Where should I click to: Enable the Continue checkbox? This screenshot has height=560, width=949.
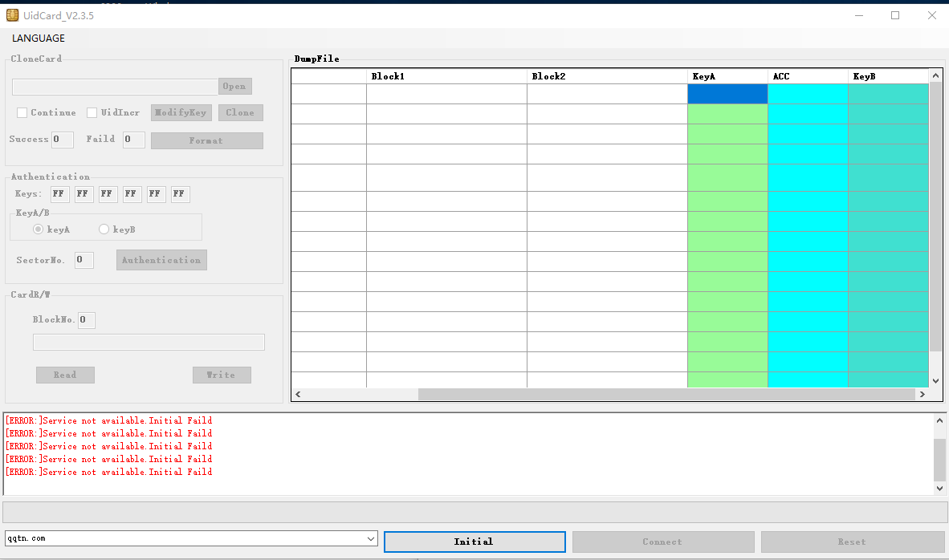(22, 112)
